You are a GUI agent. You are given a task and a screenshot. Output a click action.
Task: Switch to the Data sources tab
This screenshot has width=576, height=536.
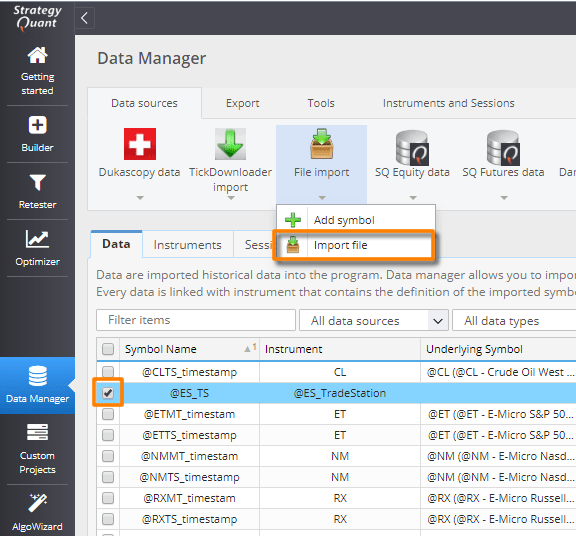pyautogui.click(x=144, y=103)
